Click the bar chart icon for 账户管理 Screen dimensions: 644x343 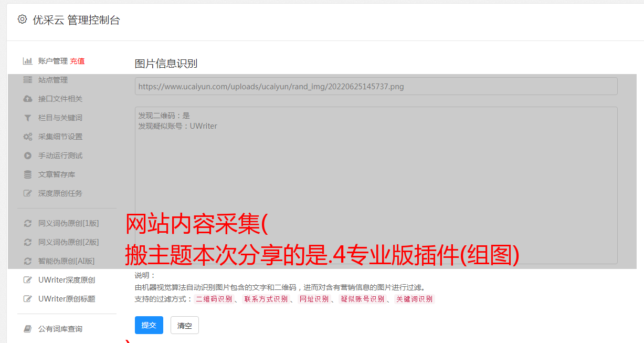click(x=28, y=61)
